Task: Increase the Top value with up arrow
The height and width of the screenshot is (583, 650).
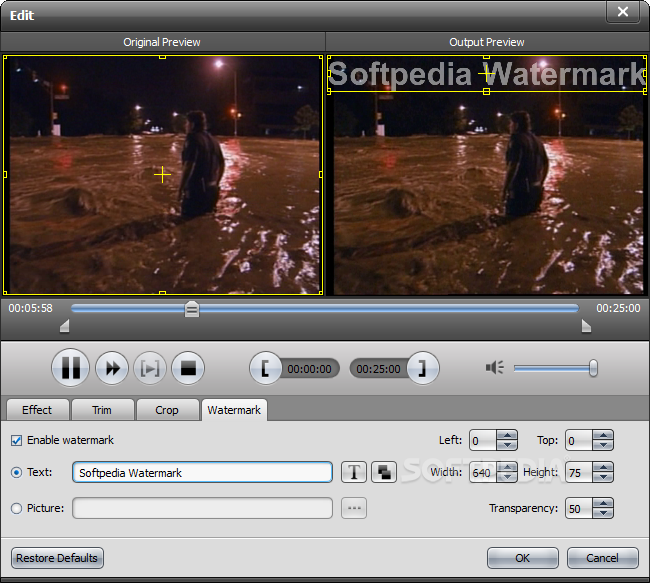Action: (603, 435)
